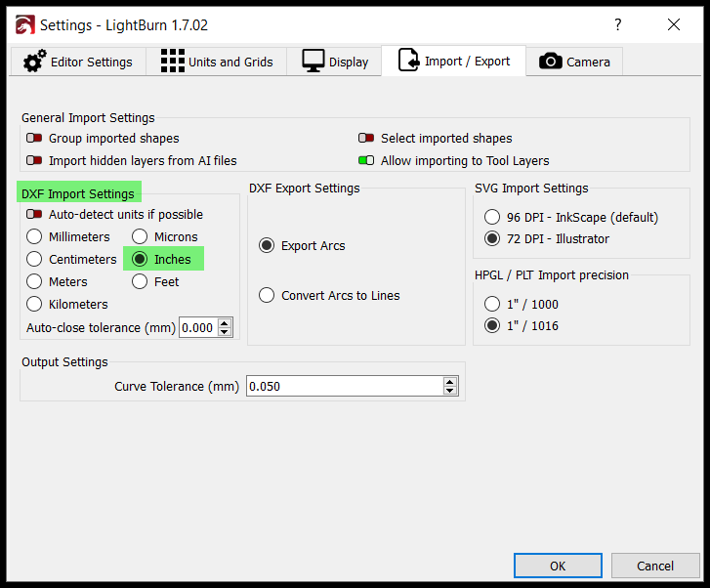
Task: Click the Cancel button
Action: [655, 566]
